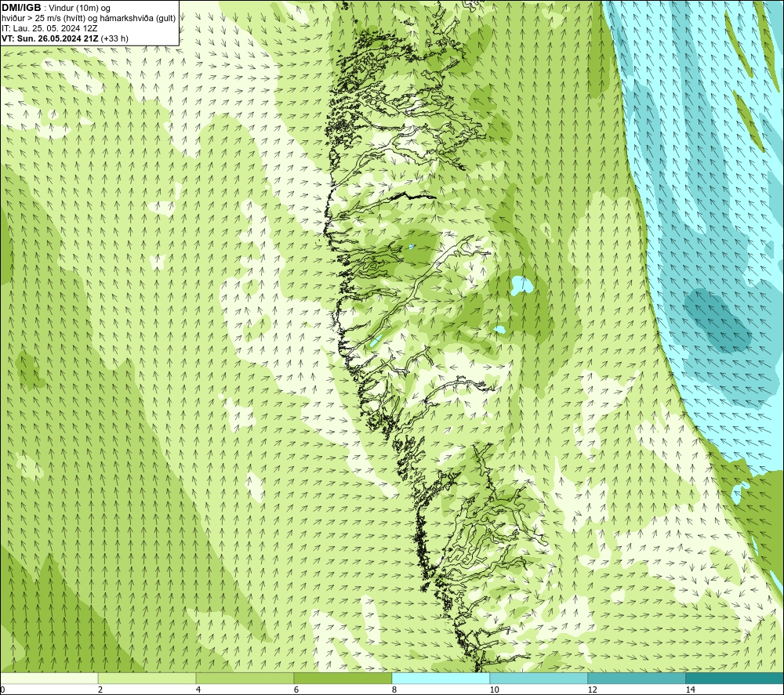This screenshot has width=784, height=695.
Task: Click the 12–14 m/s scale segment
Action: click(x=637, y=679)
